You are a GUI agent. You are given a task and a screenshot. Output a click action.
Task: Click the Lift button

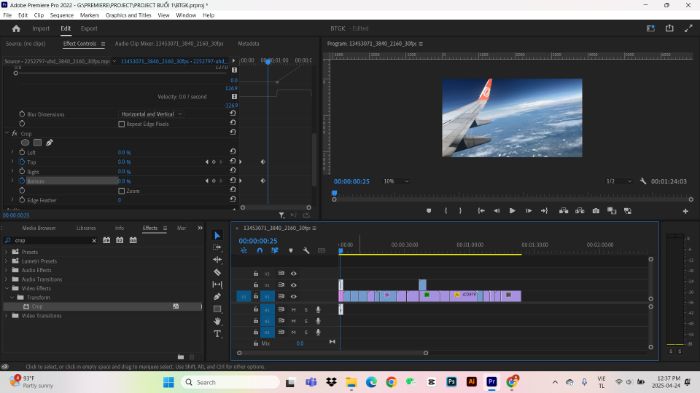click(563, 211)
